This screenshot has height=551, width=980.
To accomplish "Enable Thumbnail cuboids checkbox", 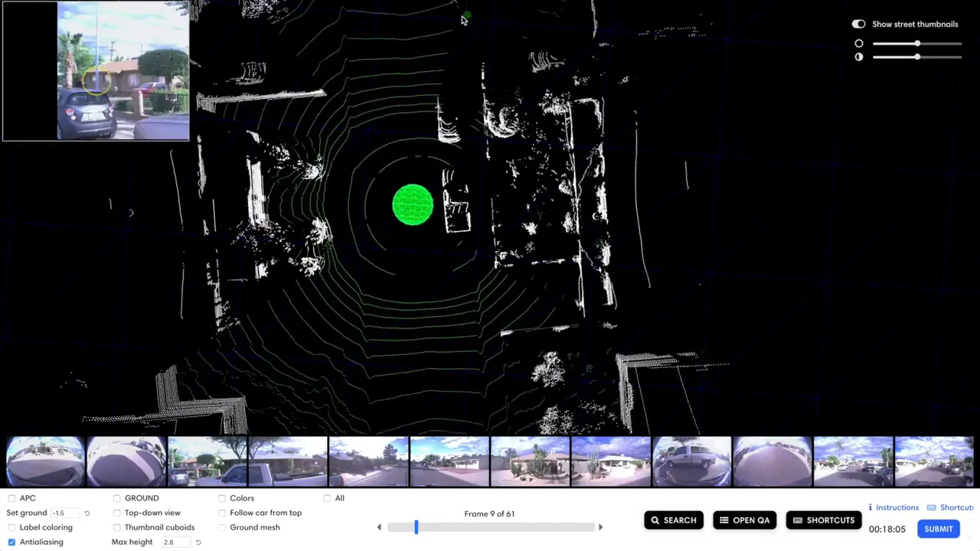I will point(116,527).
